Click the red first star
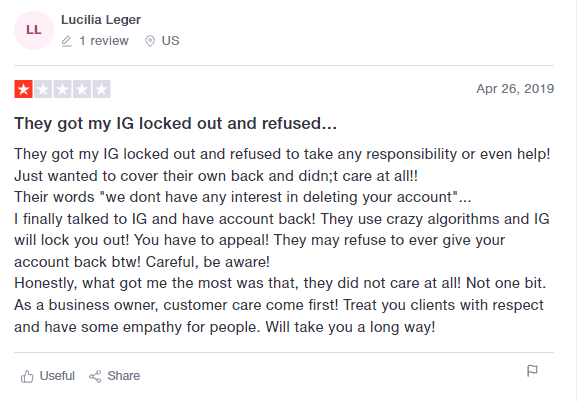The image size is (577, 402). click(x=24, y=89)
